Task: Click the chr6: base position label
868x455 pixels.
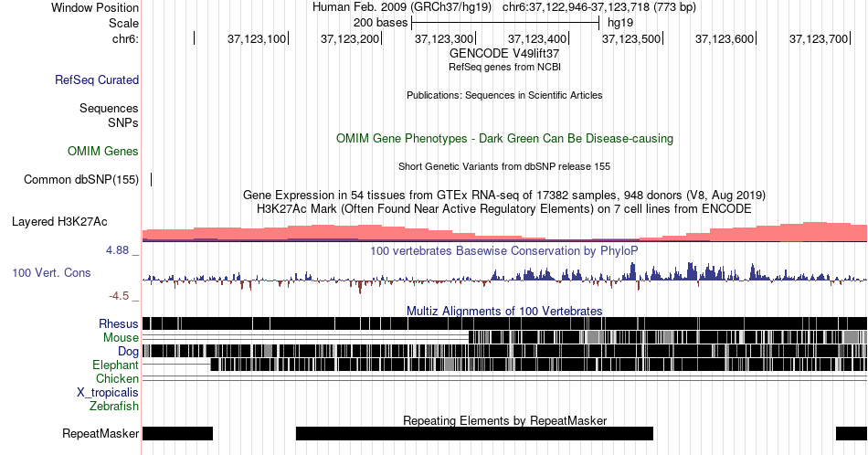Action: 126,38
